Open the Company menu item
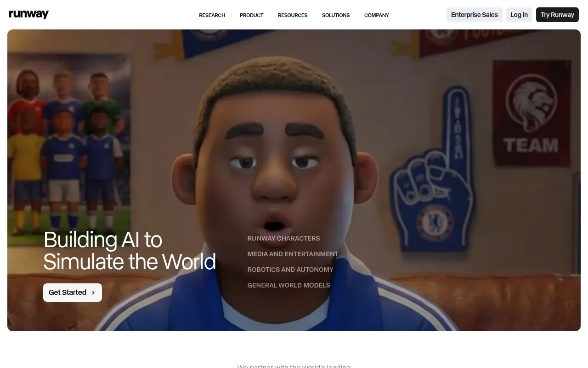The height and width of the screenshot is (368, 588). [x=376, y=15]
